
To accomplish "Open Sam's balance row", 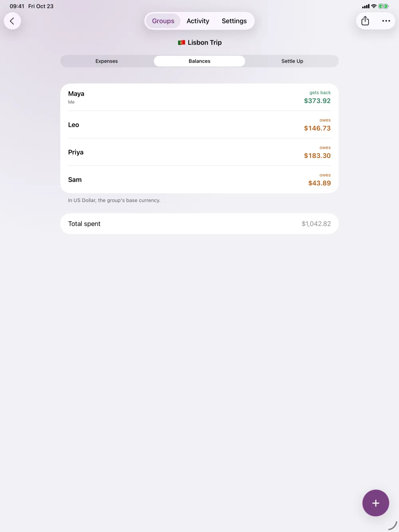I will [x=199, y=180].
